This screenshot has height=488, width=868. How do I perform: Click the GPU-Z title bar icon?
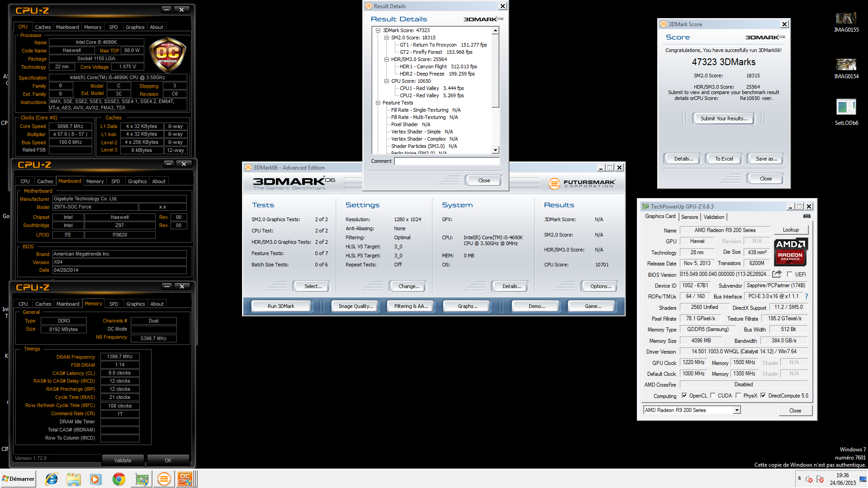(645, 207)
